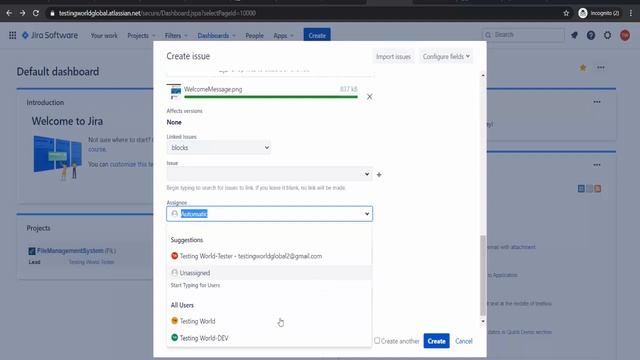Click the WelcomeMessage.png green upload progress bar
Image resolution: width=640 pixels, height=360 pixels.
click(x=271, y=97)
